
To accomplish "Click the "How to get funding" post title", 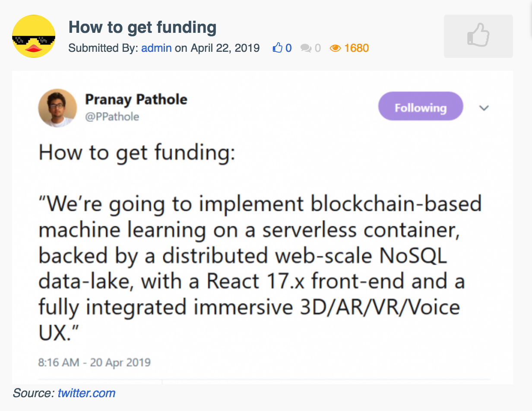I will pyautogui.click(x=142, y=28).
